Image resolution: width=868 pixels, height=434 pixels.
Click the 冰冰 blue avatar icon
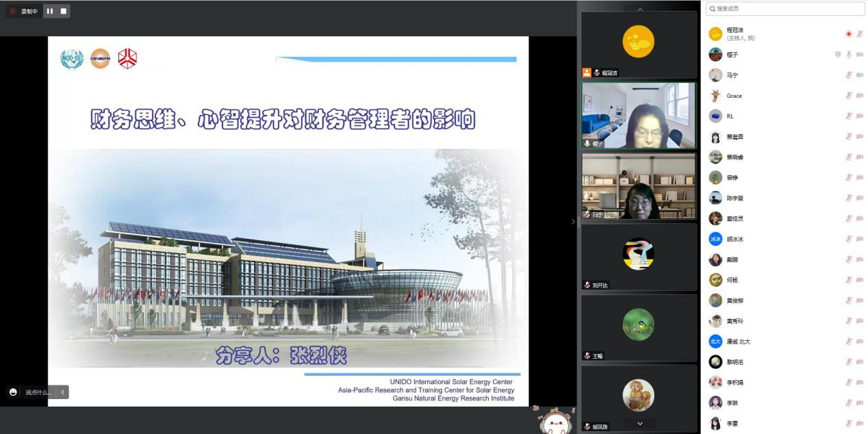(x=715, y=239)
